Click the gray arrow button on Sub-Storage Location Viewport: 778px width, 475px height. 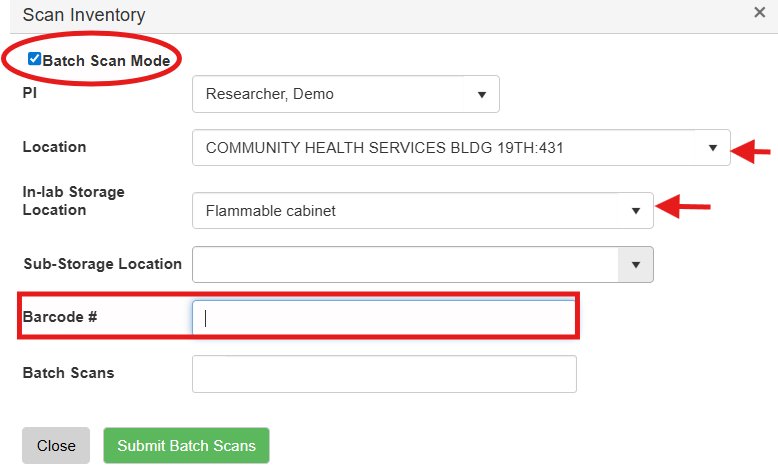pyautogui.click(x=635, y=265)
